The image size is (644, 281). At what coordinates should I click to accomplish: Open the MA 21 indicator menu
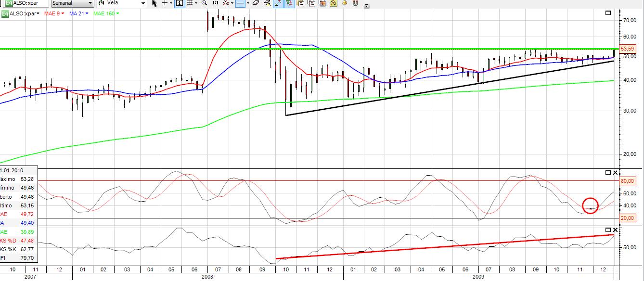click(x=79, y=13)
